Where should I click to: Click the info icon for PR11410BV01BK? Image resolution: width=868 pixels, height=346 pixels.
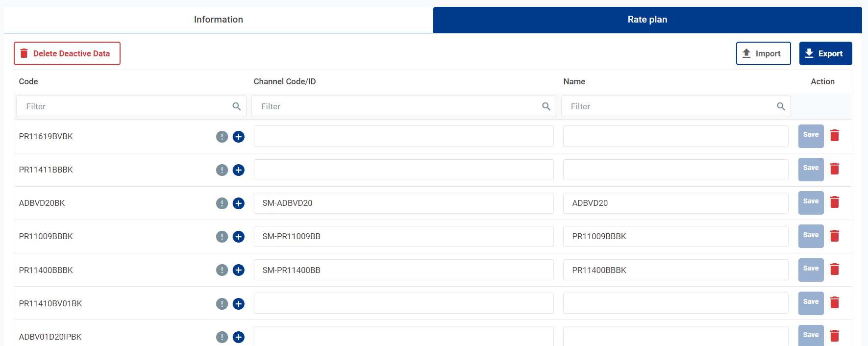click(222, 304)
